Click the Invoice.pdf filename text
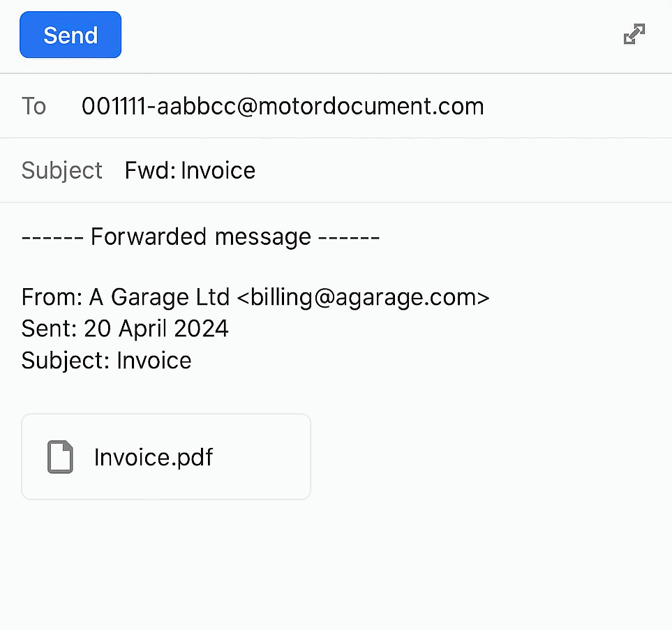The height and width of the screenshot is (630, 672). click(153, 457)
